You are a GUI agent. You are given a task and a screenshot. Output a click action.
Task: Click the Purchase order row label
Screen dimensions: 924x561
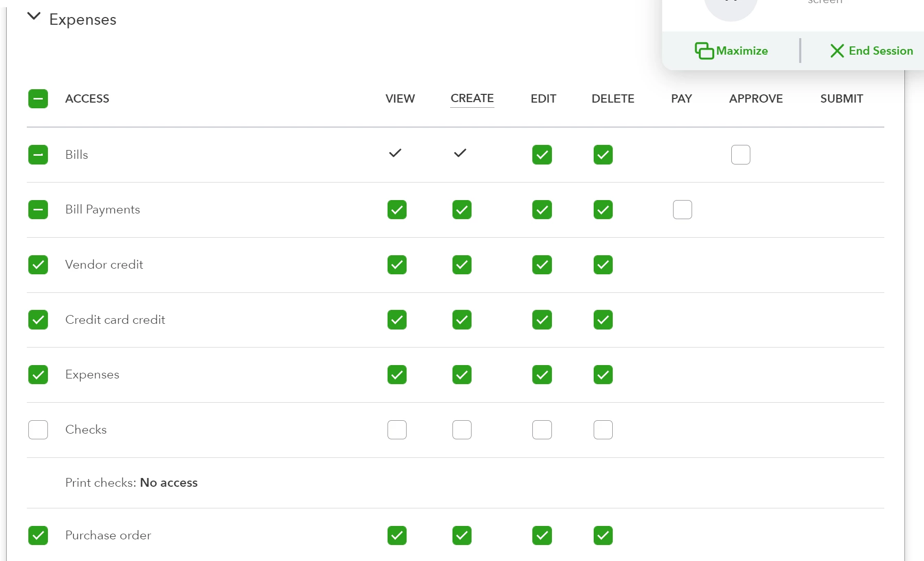coord(108,535)
